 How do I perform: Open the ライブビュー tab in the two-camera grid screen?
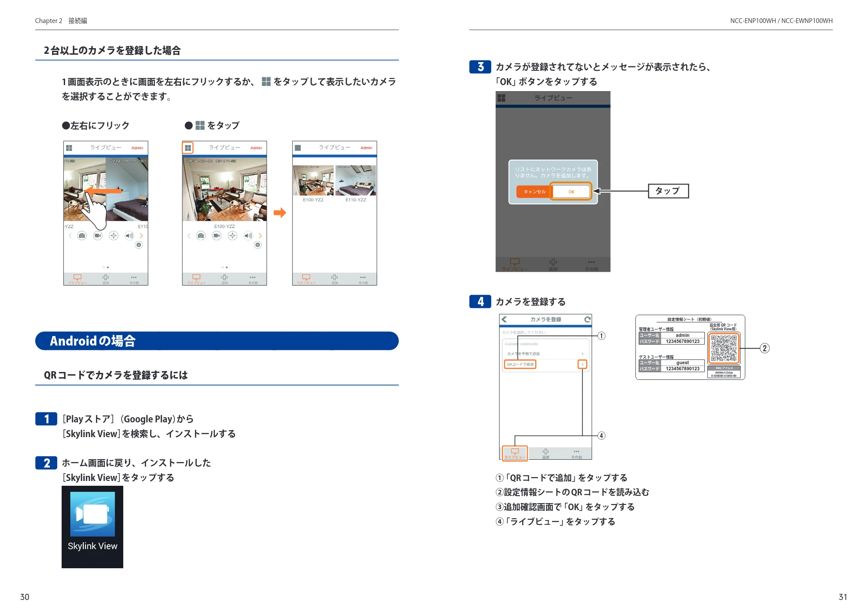pos(306,279)
